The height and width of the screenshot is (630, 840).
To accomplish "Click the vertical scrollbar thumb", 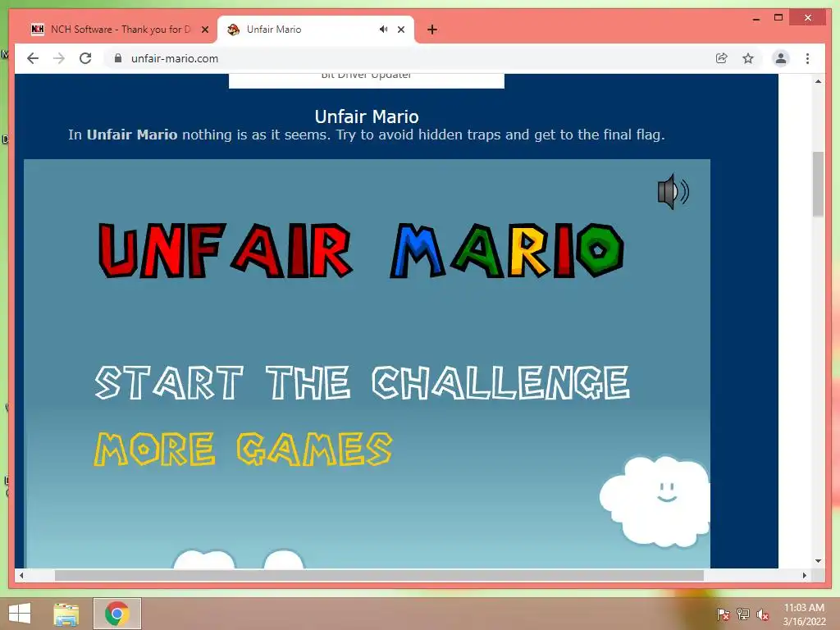I will [x=818, y=184].
